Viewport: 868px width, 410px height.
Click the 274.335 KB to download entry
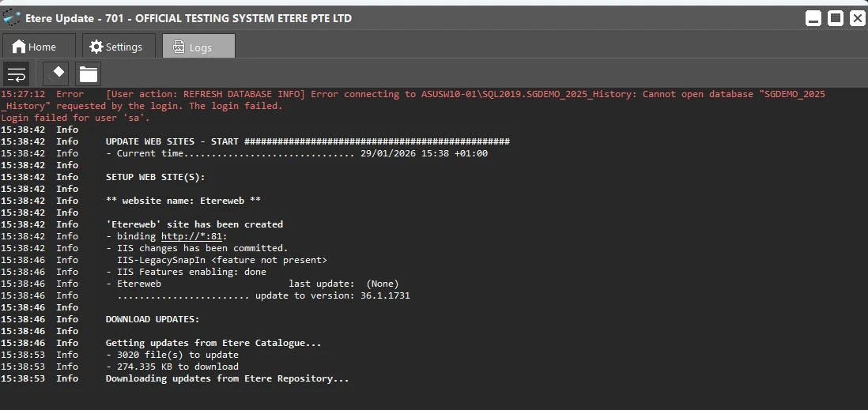[172, 367]
